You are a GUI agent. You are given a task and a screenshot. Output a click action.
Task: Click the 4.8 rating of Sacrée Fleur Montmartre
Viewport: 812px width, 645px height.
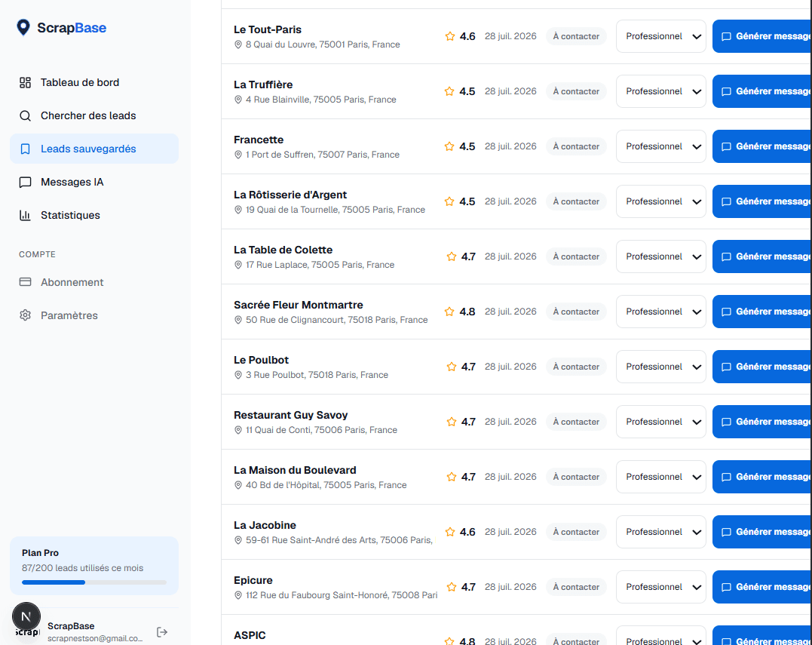point(467,312)
